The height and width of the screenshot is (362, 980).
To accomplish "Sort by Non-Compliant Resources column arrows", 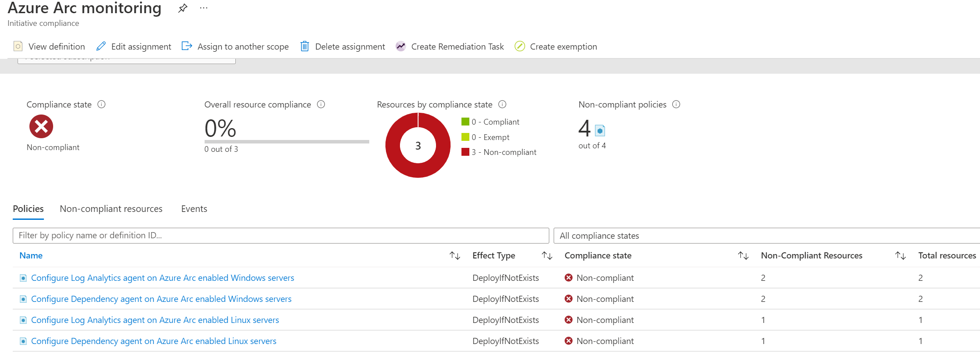I will [900, 255].
